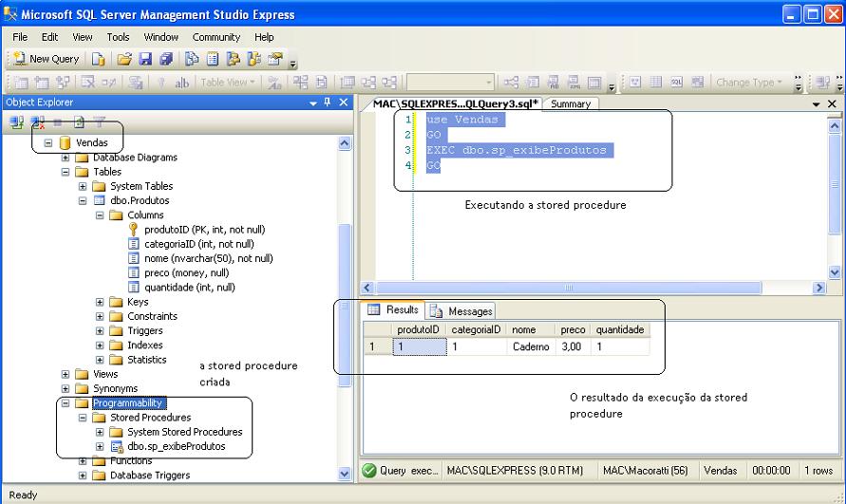Toggle auto-hide pin on Object Explorer

click(x=327, y=102)
